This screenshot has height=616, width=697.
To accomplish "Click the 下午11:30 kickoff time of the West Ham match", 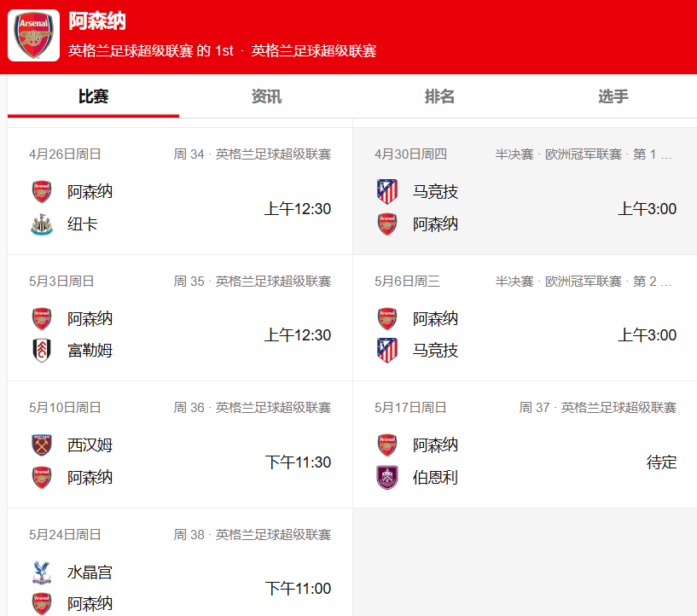I will (298, 462).
